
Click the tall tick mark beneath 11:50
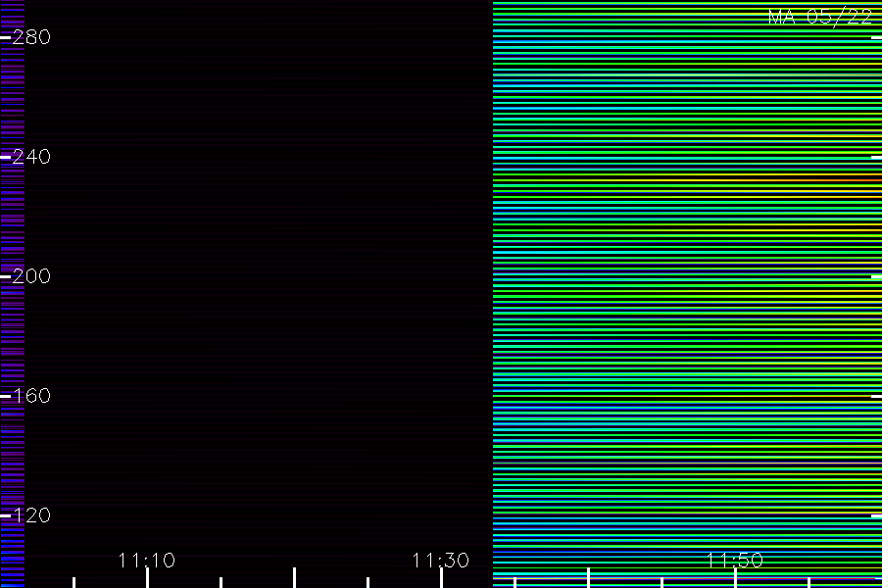pyautogui.click(x=735, y=578)
